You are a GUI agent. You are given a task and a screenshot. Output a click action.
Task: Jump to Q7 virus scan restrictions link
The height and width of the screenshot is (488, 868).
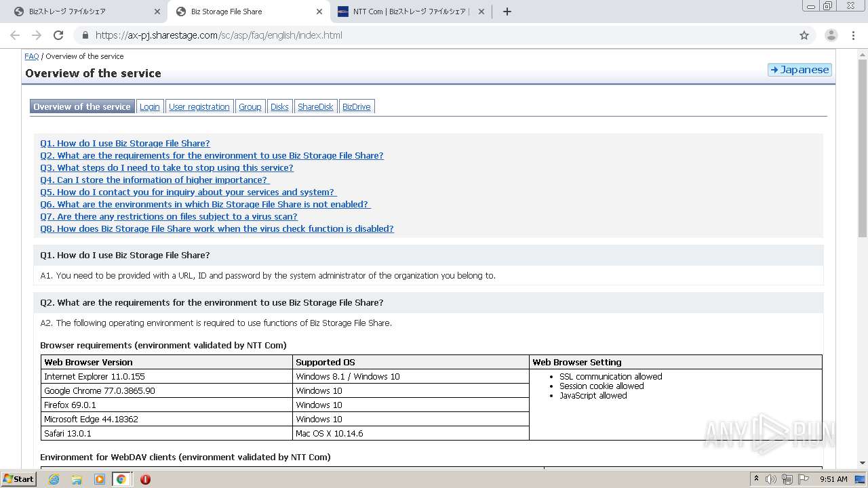pos(169,216)
